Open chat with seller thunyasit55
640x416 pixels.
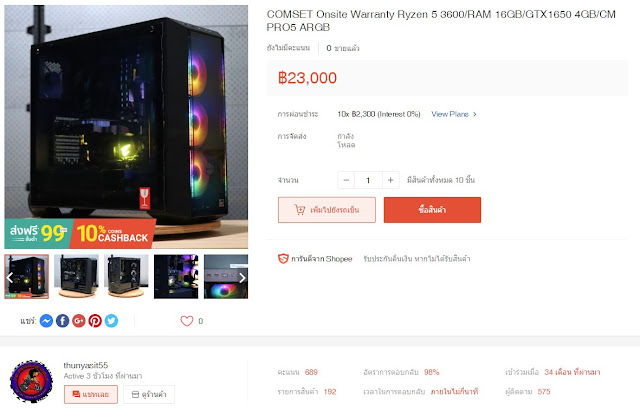(91, 394)
